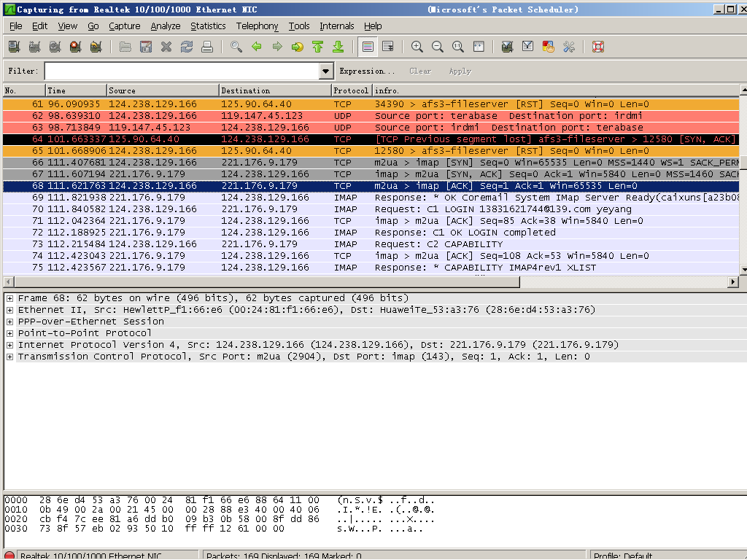Open the File menu
The height and width of the screenshot is (560, 747).
[16, 26]
